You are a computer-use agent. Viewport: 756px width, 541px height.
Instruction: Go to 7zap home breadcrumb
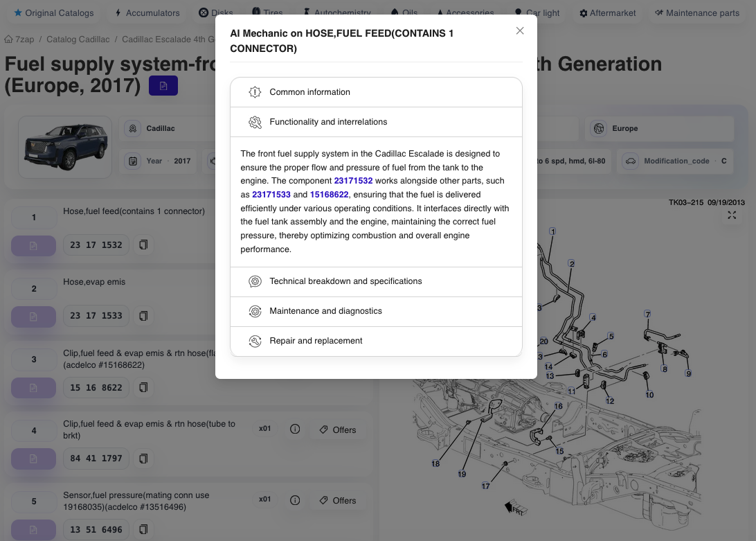tap(19, 39)
